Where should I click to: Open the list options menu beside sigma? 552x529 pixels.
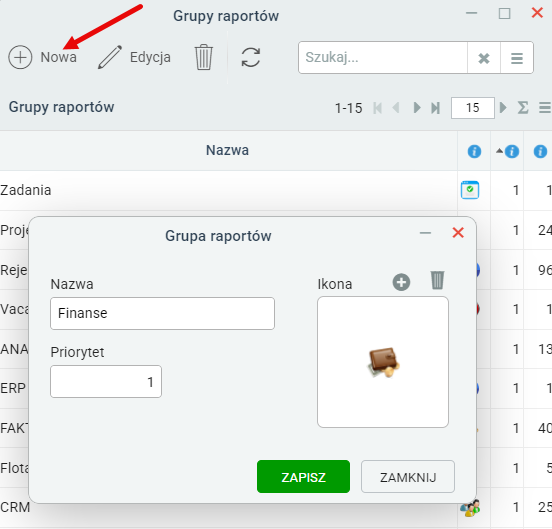tap(545, 107)
